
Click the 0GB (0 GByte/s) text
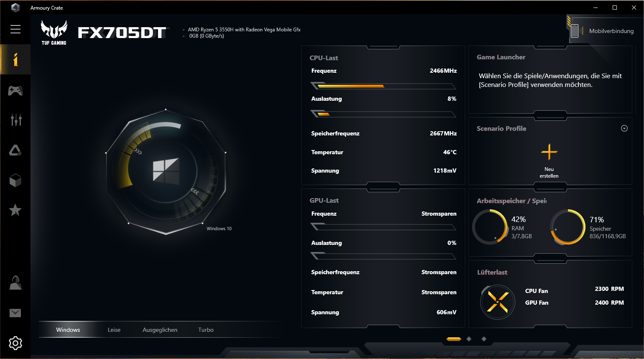tap(206, 36)
